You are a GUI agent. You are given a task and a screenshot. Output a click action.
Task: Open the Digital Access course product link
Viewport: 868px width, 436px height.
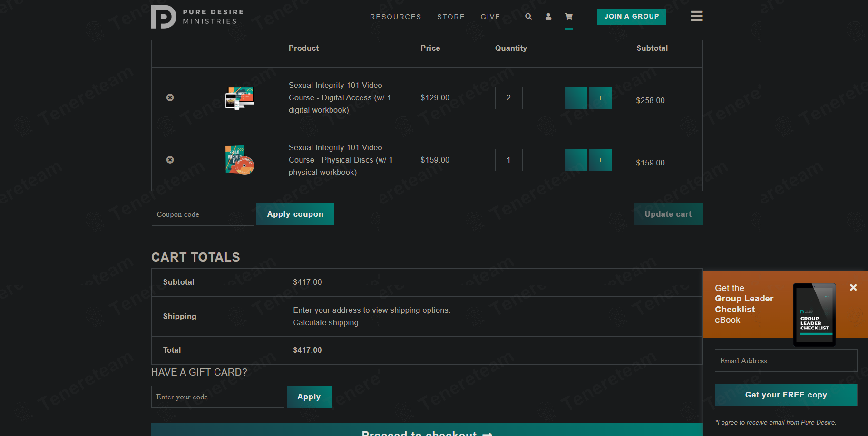[340, 97]
